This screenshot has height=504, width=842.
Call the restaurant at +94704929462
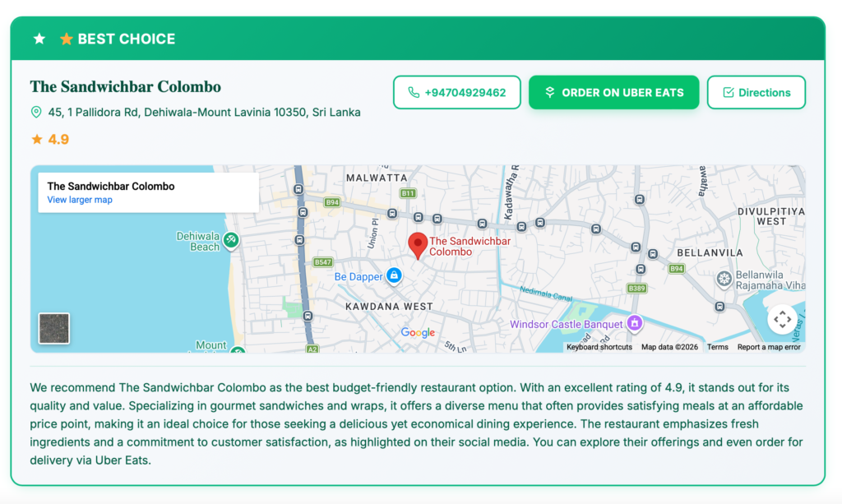456,93
